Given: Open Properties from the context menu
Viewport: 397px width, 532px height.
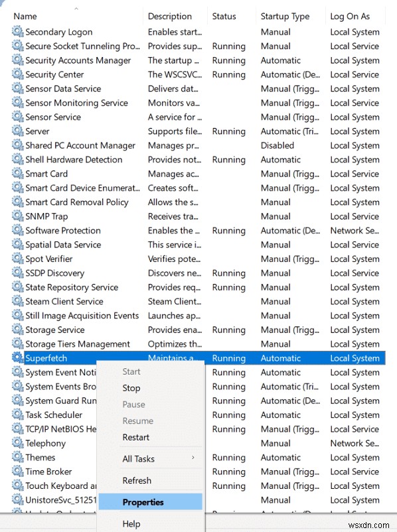Looking at the screenshot, I should (x=151, y=502).
